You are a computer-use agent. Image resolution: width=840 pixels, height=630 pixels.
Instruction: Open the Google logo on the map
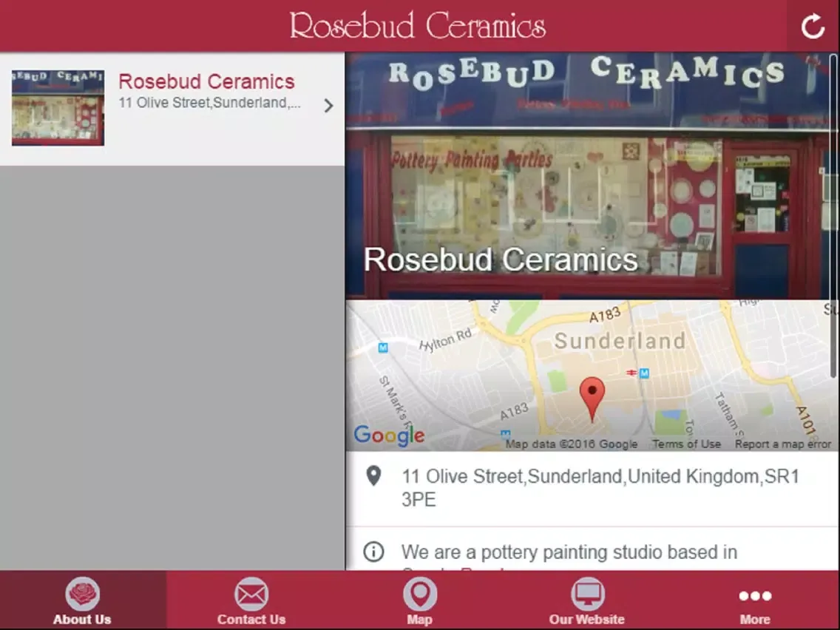pyautogui.click(x=390, y=435)
